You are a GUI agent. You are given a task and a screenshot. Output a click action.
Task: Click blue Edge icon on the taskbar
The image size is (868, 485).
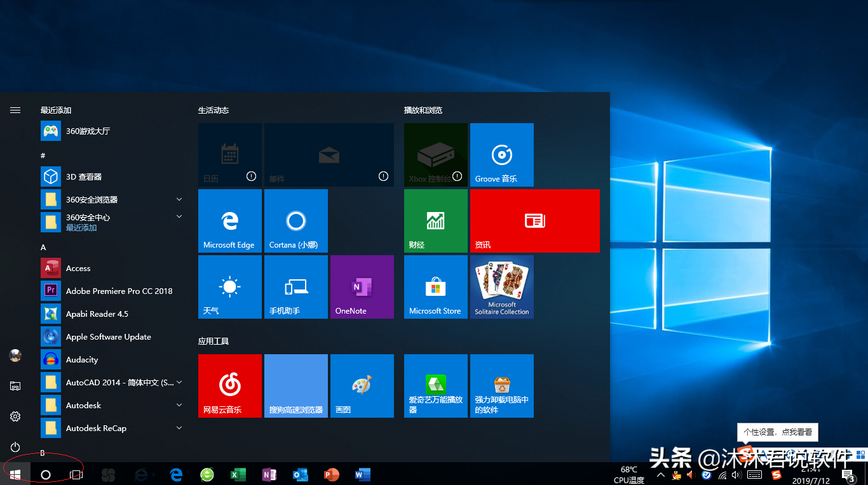pyautogui.click(x=176, y=474)
